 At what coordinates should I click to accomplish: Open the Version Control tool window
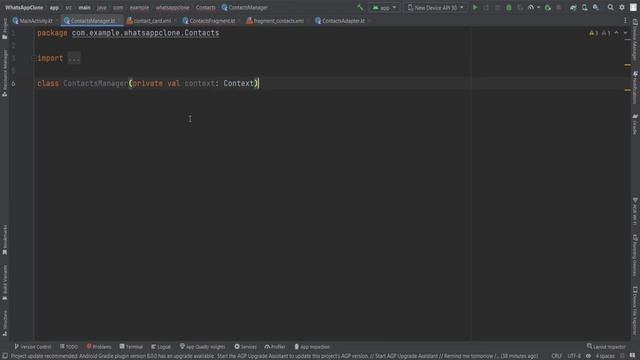pyautogui.click(x=33, y=347)
